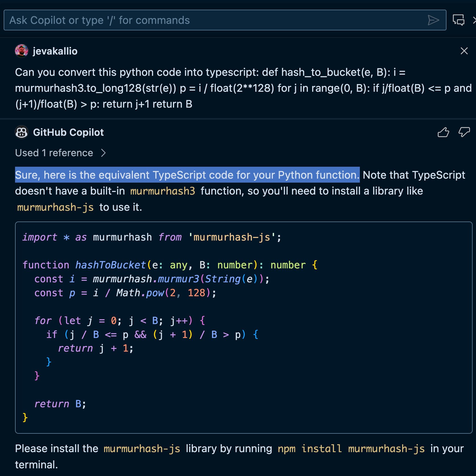The width and height of the screenshot is (476, 476).
Task: Click murmurhash-js after 'Please install the'
Action: pyautogui.click(x=142, y=449)
